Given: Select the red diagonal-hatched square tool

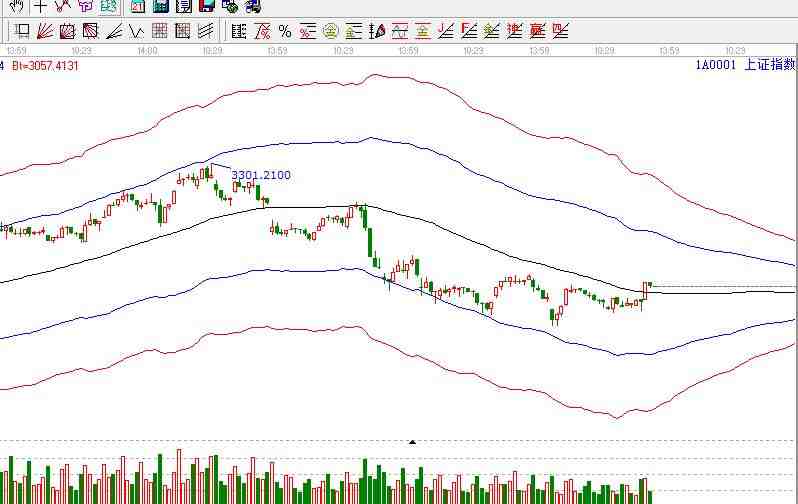Looking at the screenshot, I should 91,31.
